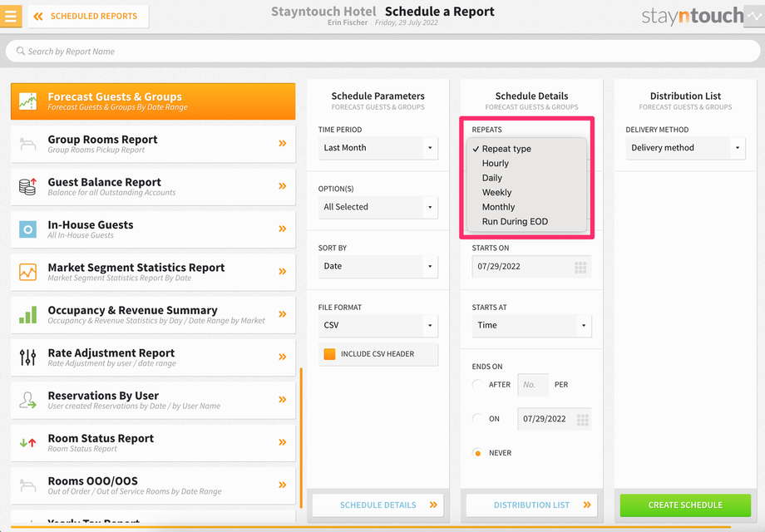Click the chevron arrows on Occupancy & Revenue Summary
Image resolution: width=765 pixels, height=532 pixels.
coord(283,314)
